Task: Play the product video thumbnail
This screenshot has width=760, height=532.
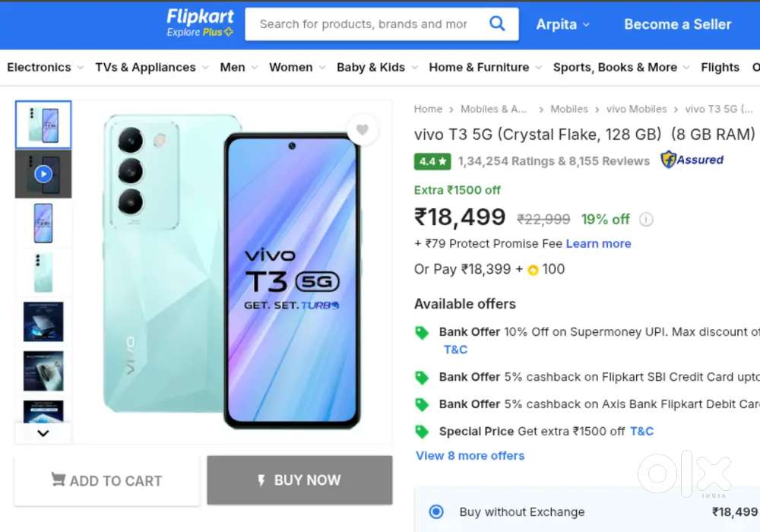Action: (x=43, y=173)
